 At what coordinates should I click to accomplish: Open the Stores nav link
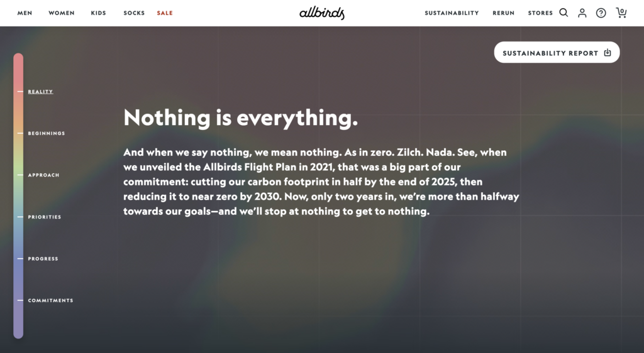point(540,13)
